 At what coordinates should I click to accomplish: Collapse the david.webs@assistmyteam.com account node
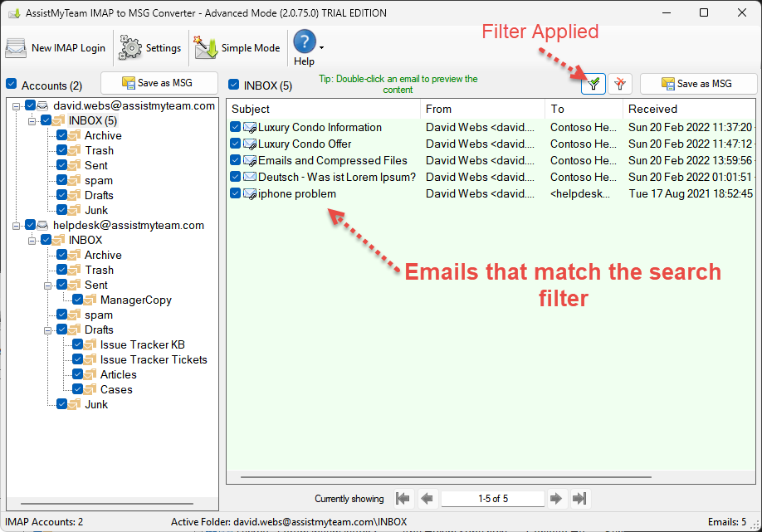coord(17,106)
